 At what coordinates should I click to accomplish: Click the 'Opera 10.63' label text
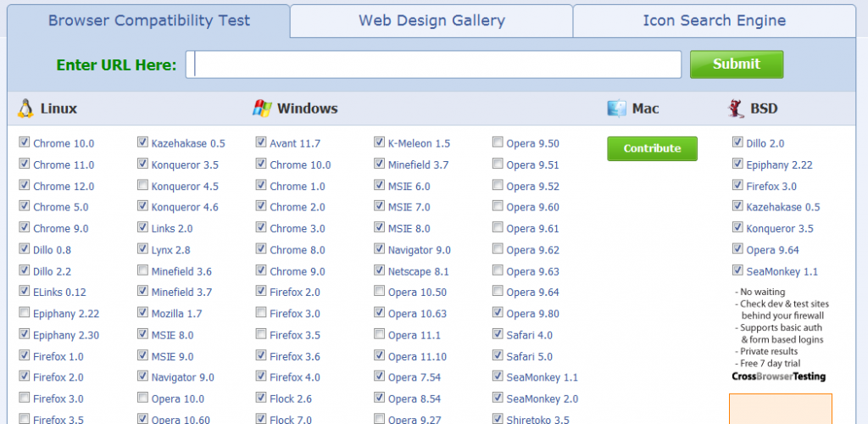coord(417,314)
